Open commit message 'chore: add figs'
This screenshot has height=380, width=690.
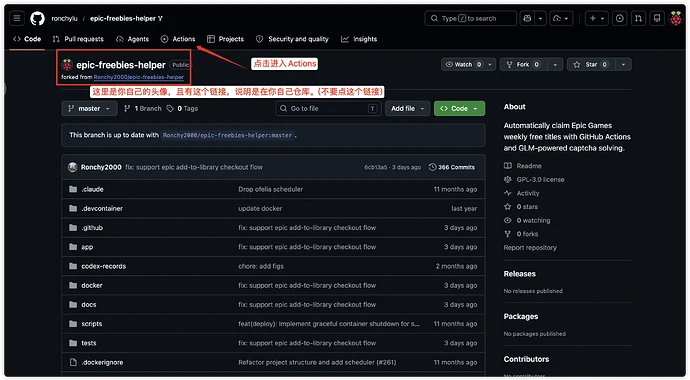(x=261, y=266)
